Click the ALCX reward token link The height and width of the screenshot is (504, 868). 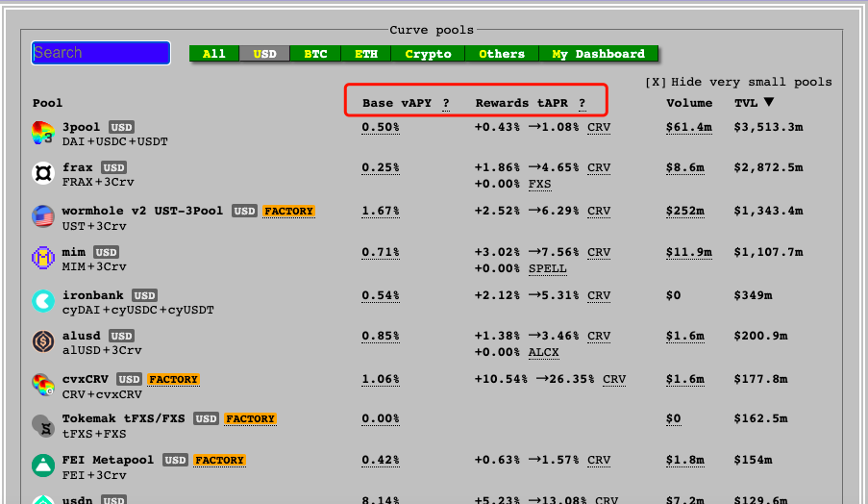coord(544,352)
